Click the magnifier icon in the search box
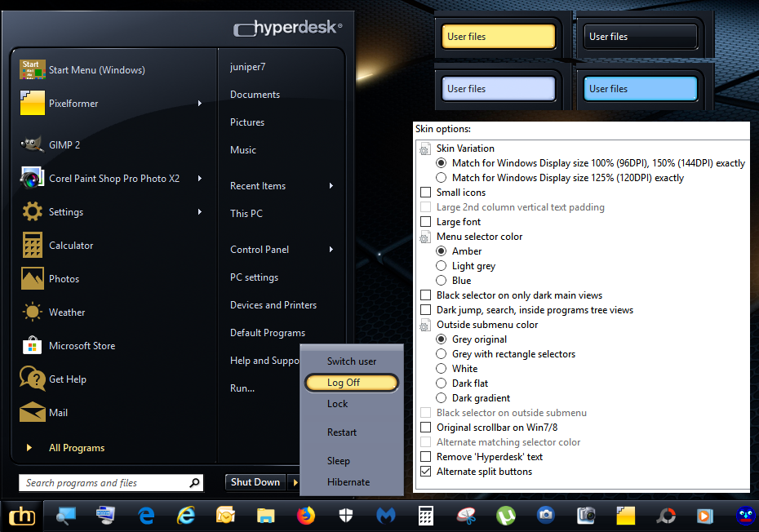759x532 pixels. coord(194,482)
